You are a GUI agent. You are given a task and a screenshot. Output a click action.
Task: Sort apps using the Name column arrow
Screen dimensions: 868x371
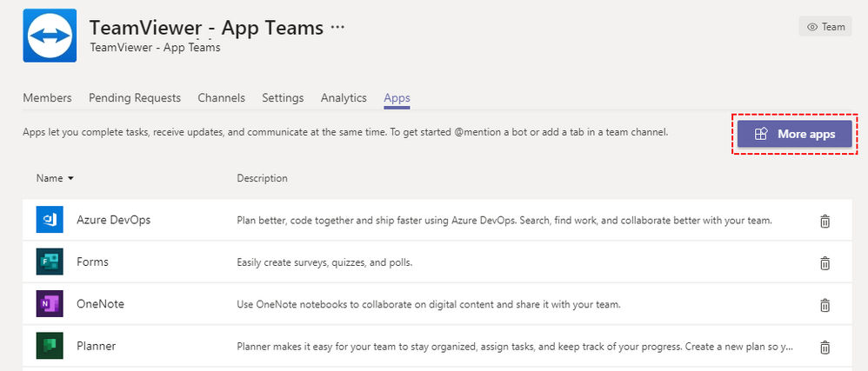[70, 179]
